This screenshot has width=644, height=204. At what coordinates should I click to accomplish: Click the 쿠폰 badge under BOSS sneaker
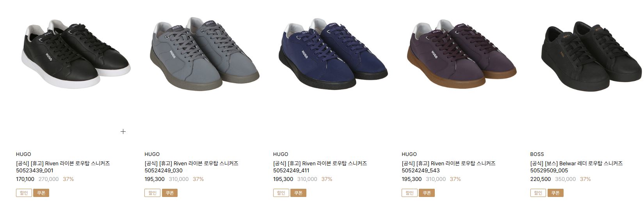tap(555, 193)
